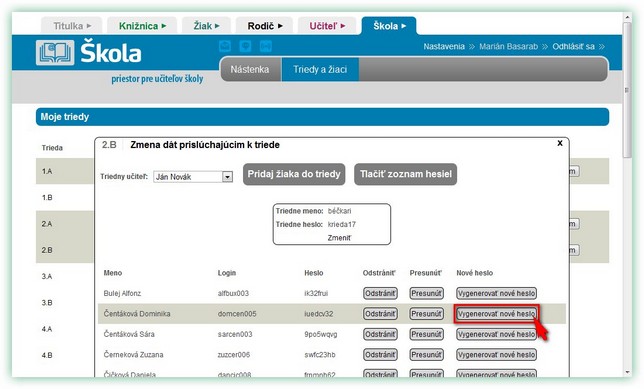Screen dimensions: 644x389
Task: Click login domcen005
Action: coord(237,314)
